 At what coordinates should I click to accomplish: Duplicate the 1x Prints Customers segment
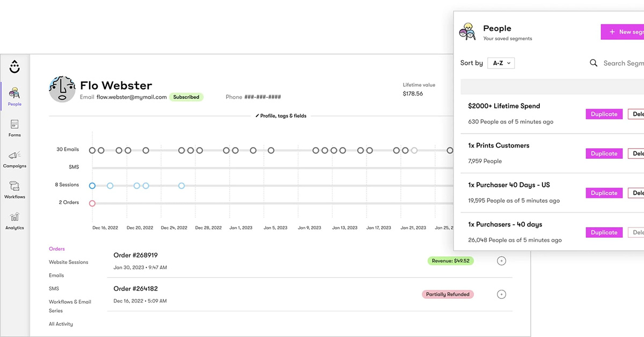[x=604, y=153]
